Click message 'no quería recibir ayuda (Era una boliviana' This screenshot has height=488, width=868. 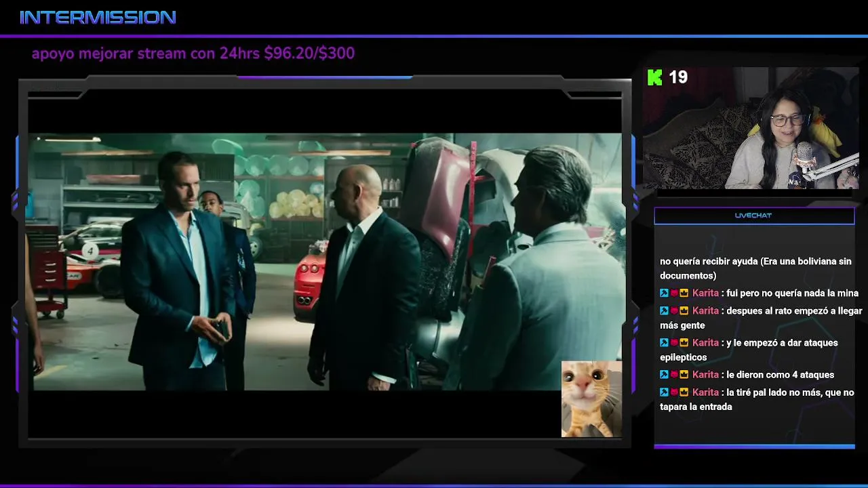(x=755, y=268)
